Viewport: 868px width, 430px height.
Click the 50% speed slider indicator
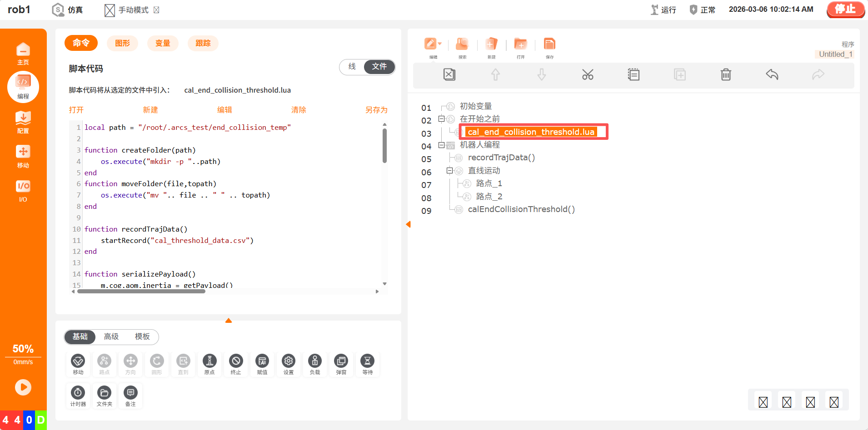click(x=23, y=349)
